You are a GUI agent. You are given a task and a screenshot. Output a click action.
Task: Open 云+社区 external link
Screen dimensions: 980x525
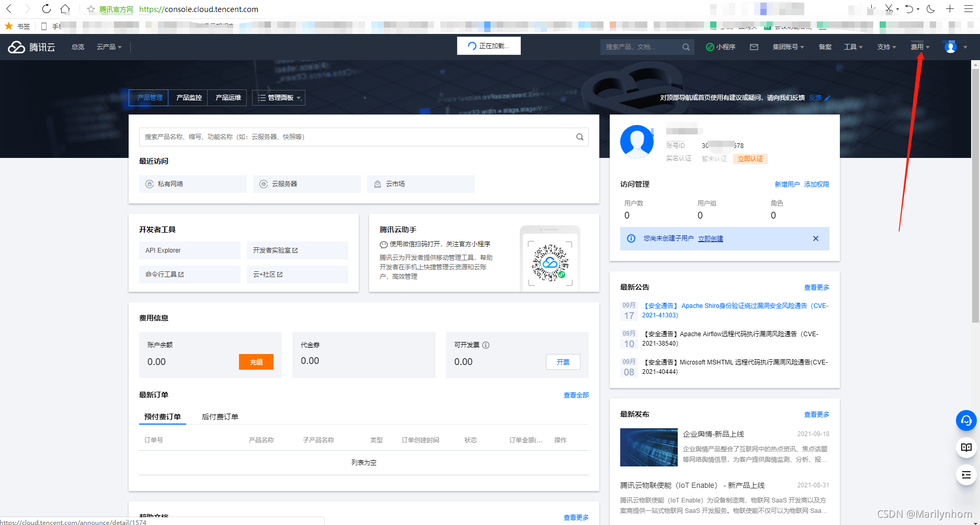coord(298,275)
